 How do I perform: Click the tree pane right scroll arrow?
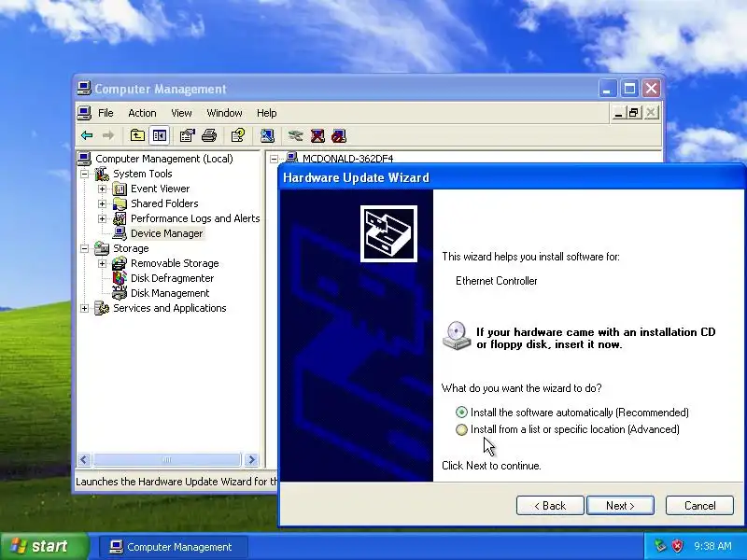click(x=251, y=459)
